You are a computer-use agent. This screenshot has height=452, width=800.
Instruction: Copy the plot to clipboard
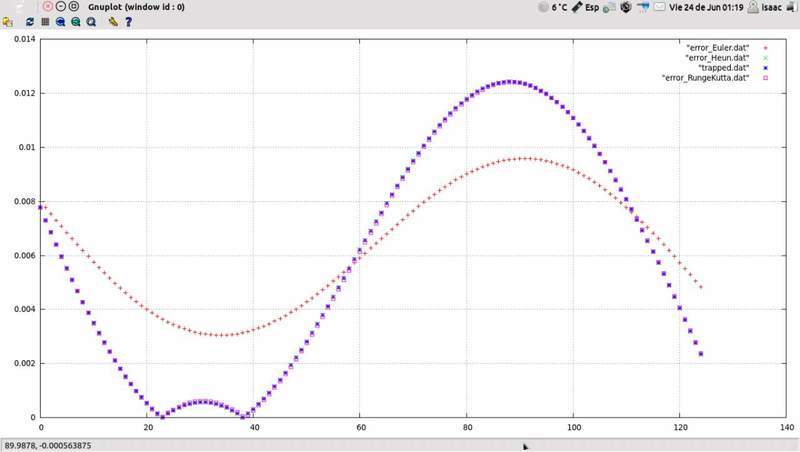pyautogui.click(x=8, y=20)
